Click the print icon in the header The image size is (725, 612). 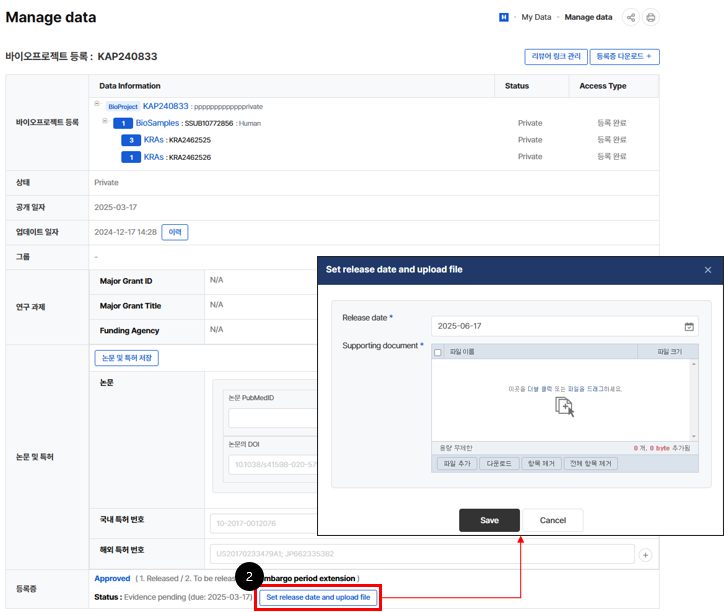[651, 17]
